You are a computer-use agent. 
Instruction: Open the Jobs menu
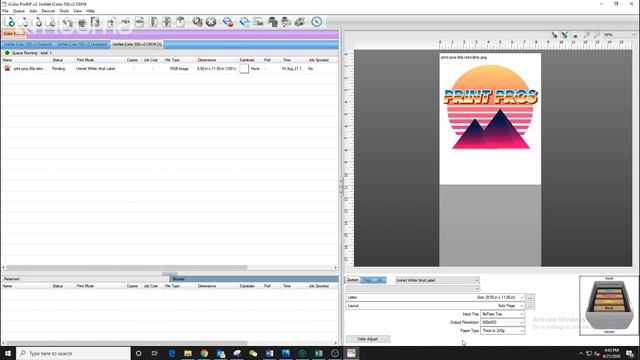(x=33, y=11)
